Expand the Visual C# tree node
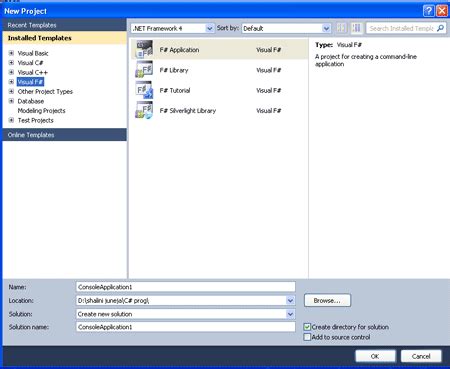Image resolution: width=450 pixels, height=369 pixels. tap(11, 63)
